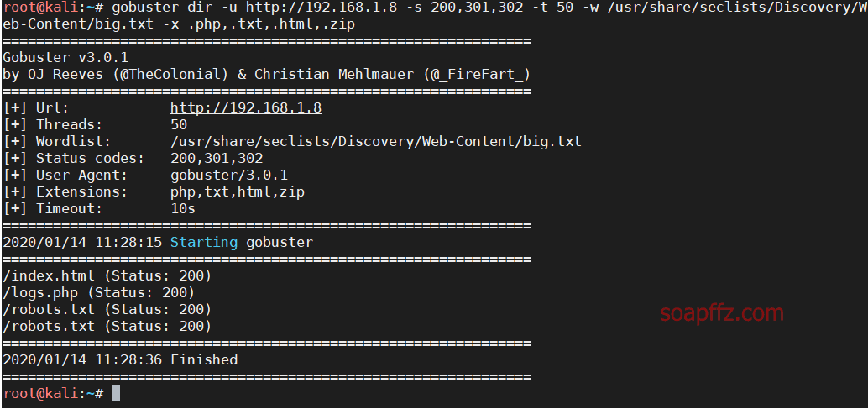Select the User Agent gobuster/3.0.1 value
The height and width of the screenshot is (409, 868).
click(x=229, y=176)
